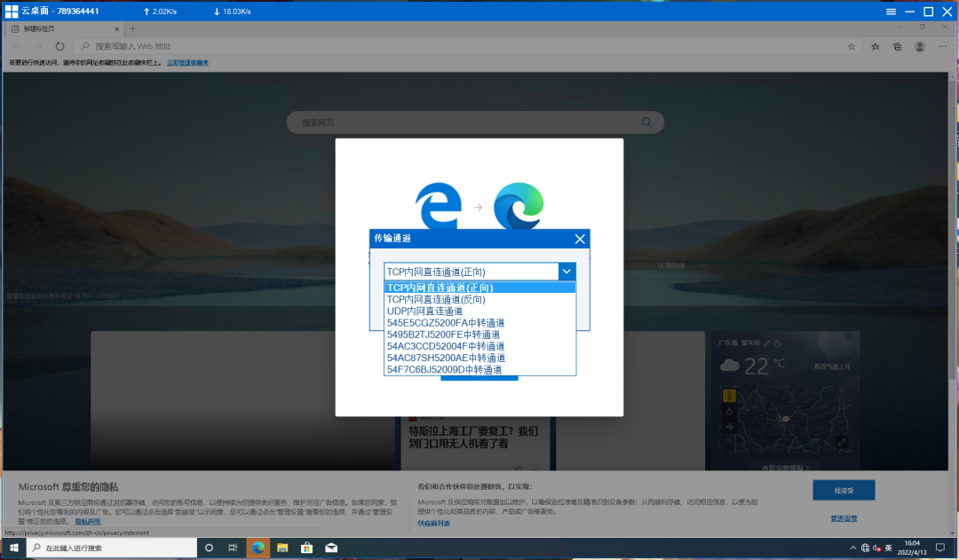Click the Cortana circle icon

(209, 548)
